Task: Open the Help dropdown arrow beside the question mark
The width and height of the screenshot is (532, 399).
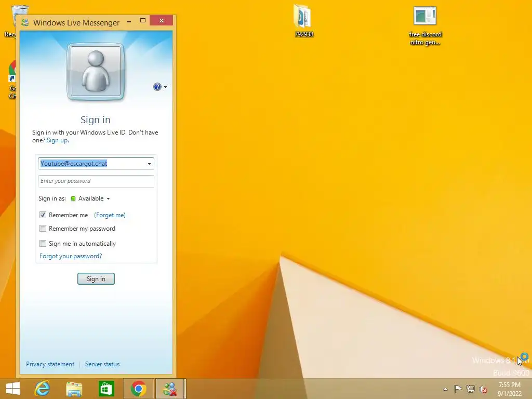Action: point(166,87)
